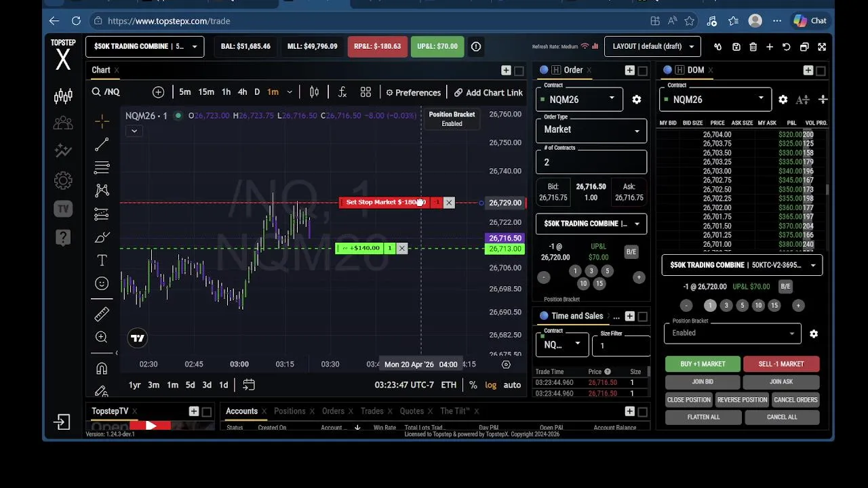The height and width of the screenshot is (488, 868).
Task: Delete the current layout trash icon
Action: (753, 47)
